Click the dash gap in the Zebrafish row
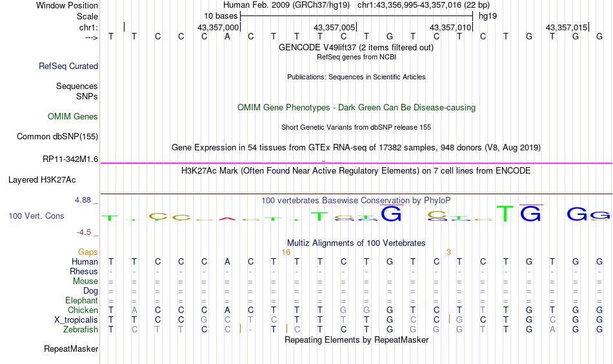The image size is (613, 364). tap(250, 330)
